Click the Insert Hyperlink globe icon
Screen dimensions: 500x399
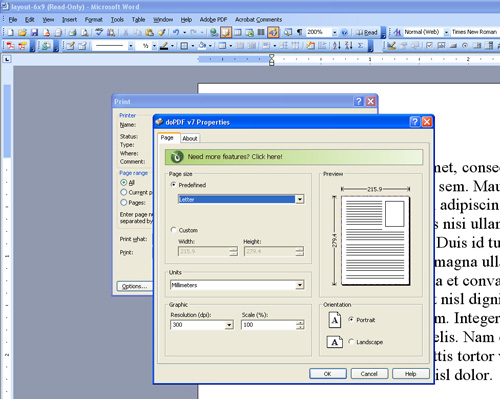(214, 32)
